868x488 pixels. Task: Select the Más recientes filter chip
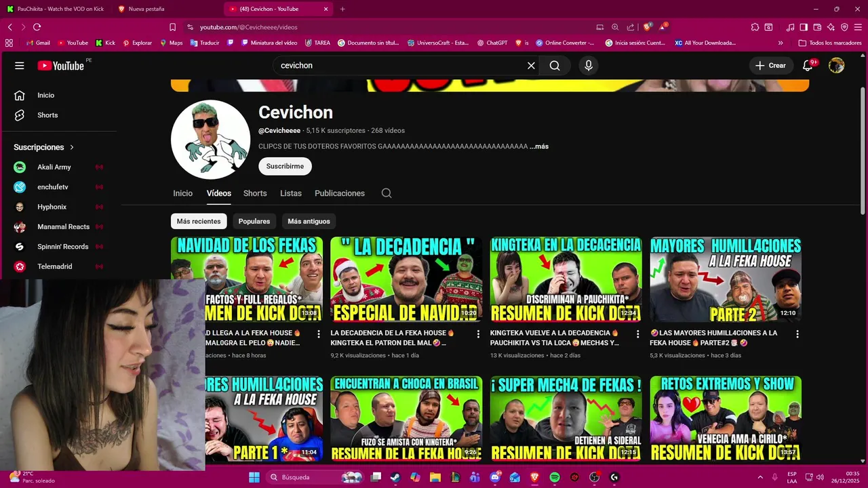pos(199,221)
